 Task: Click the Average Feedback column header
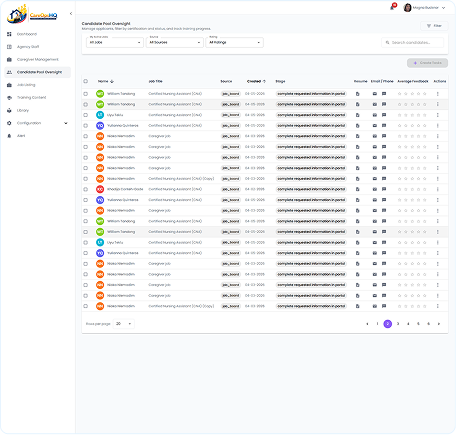click(413, 81)
